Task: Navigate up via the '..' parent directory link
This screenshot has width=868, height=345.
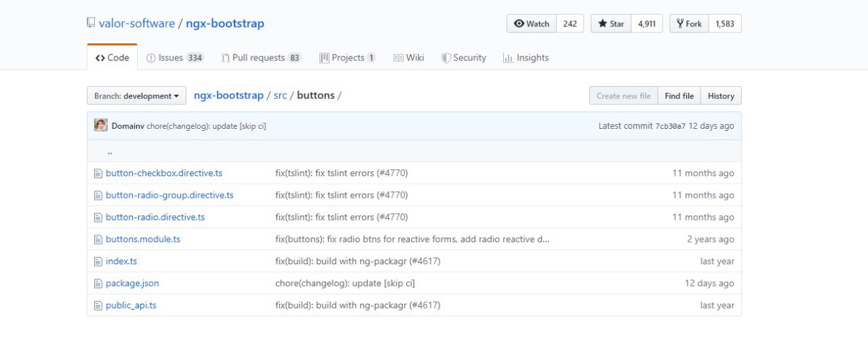Action: click(110, 151)
